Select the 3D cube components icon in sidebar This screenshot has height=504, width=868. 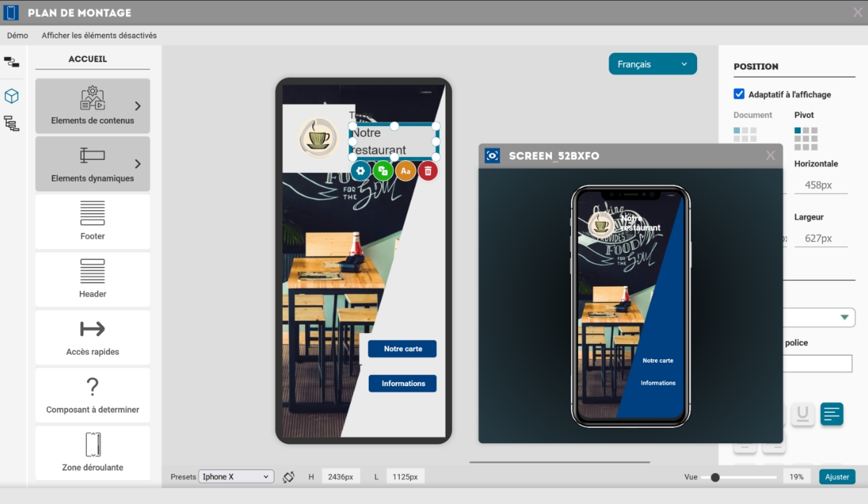12,96
